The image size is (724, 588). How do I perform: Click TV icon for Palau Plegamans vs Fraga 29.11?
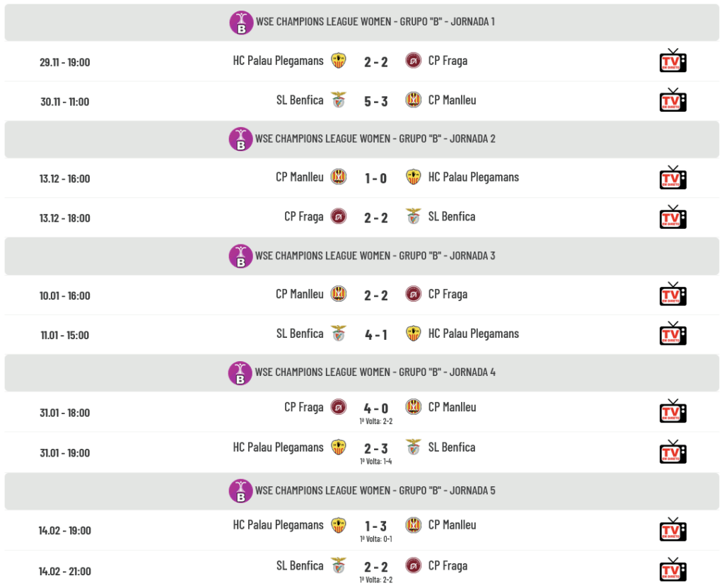pos(672,61)
